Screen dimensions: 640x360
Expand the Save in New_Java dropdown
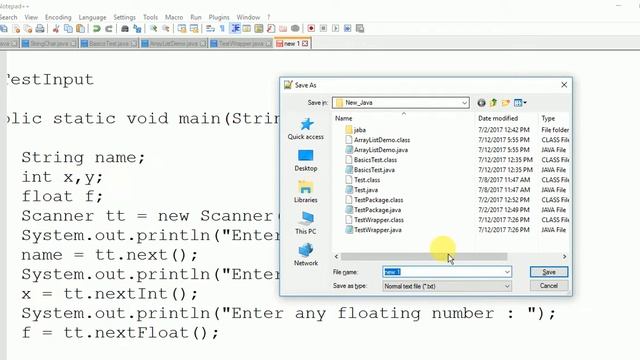pos(464,103)
